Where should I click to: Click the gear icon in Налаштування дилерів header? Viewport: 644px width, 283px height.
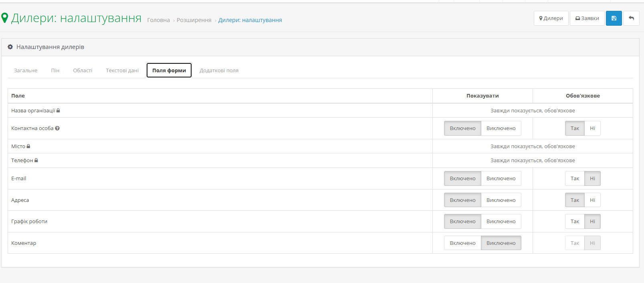(10, 47)
